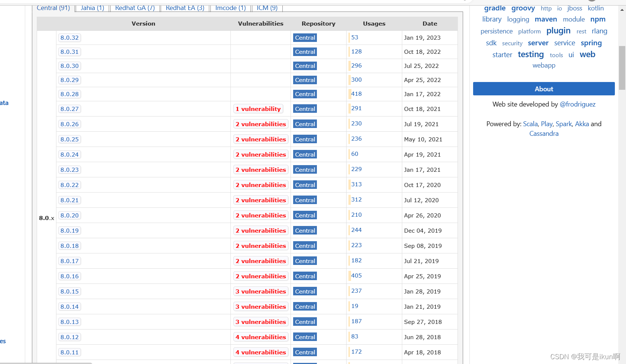
Task: Open the Spark link
Action: pyautogui.click(x=564, y=124)
